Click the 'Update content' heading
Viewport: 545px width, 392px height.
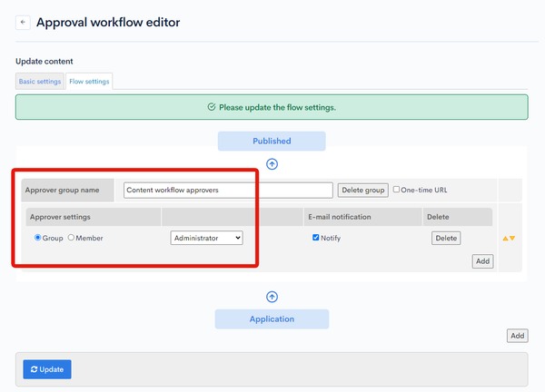(45, 62)
